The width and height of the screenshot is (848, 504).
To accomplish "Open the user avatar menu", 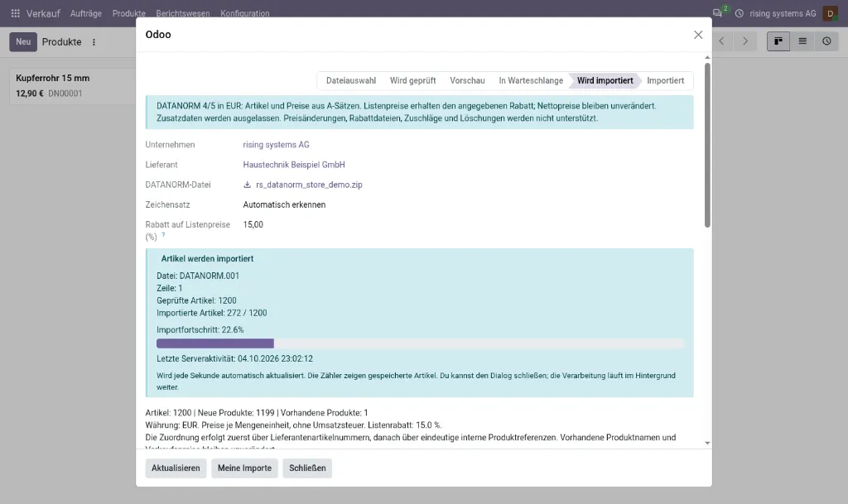I will (830, 13).
